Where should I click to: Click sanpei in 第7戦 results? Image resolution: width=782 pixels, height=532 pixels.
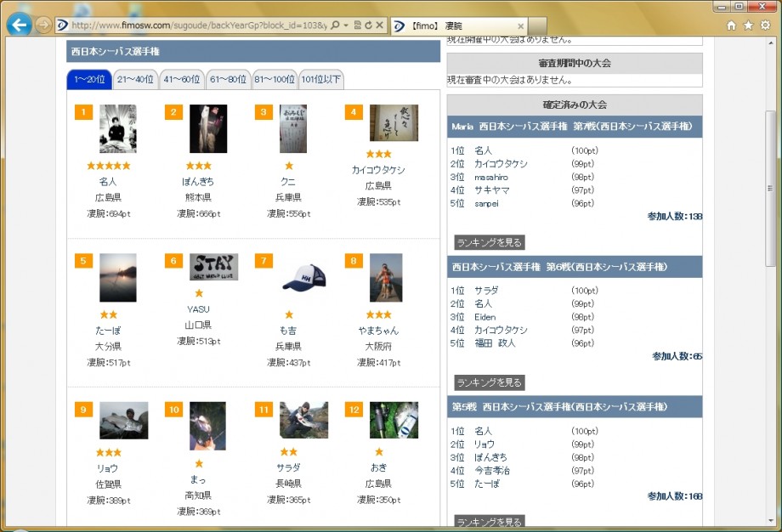click(487, 203)
